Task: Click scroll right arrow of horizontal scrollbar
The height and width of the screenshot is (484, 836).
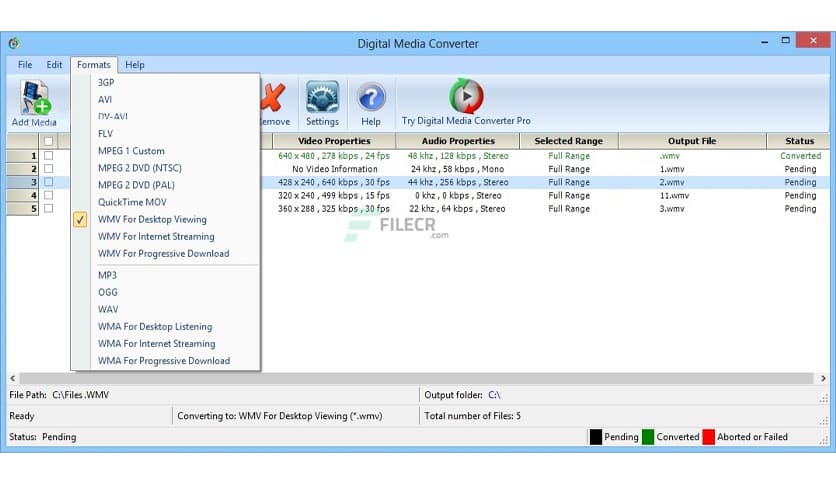Action: (823, 378)
